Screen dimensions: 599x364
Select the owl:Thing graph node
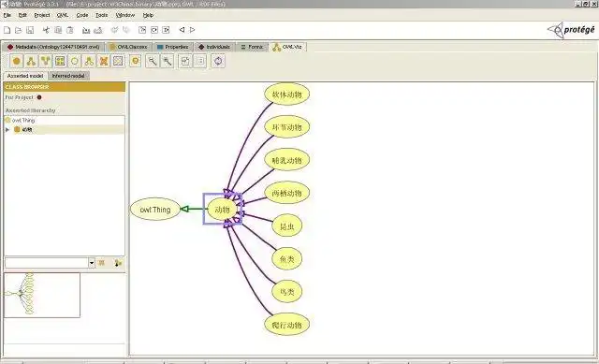point(155,210)
